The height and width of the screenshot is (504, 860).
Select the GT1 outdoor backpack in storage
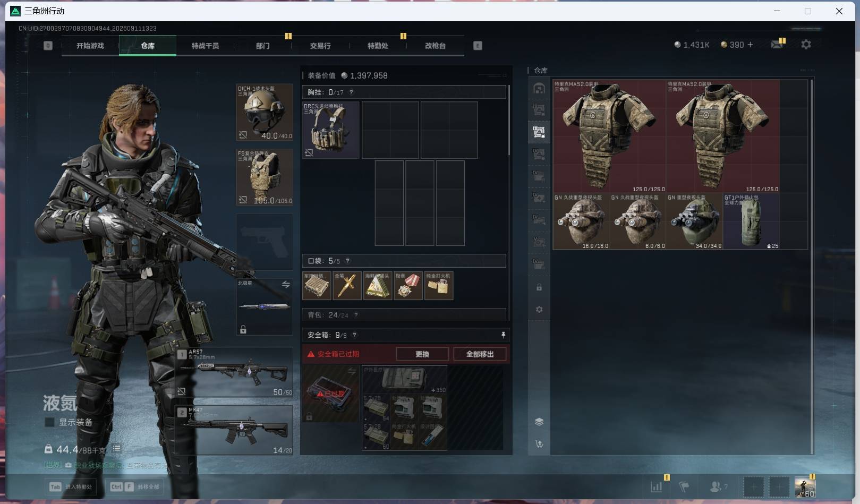pyautogui.click(x=752, y=221)
